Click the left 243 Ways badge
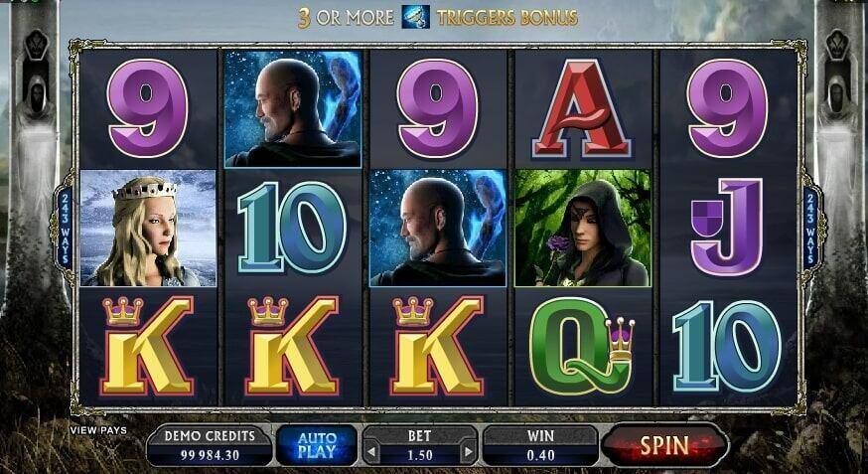 [x=65, y=229]
